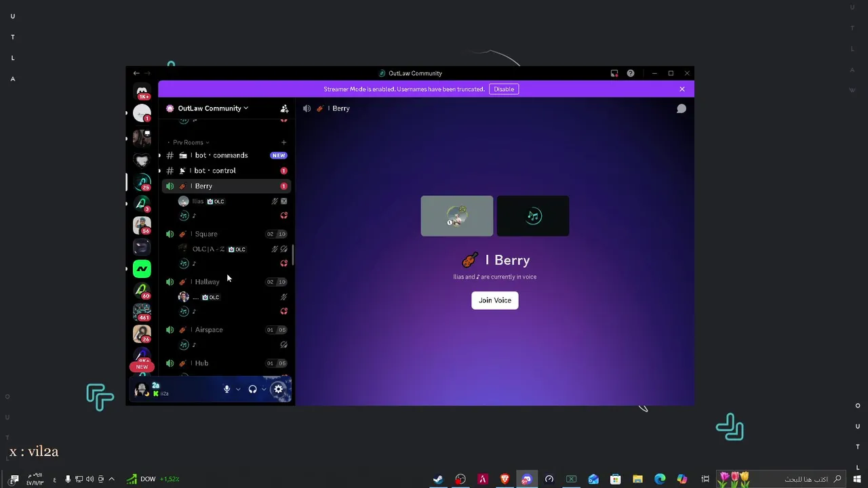
Task: Open Task View on the taskbar
Action: [x=705, y=479]
